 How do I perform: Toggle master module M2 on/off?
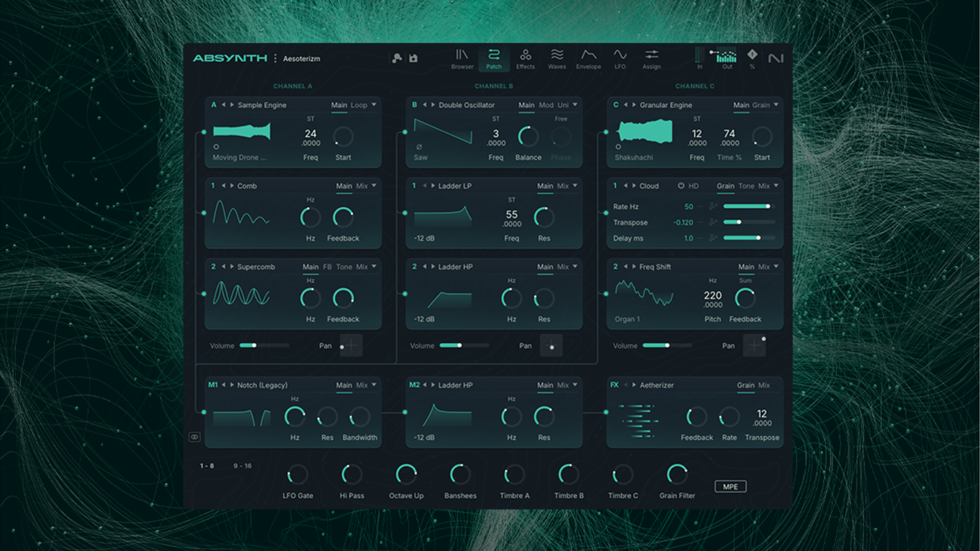click(x=415, y=385)
